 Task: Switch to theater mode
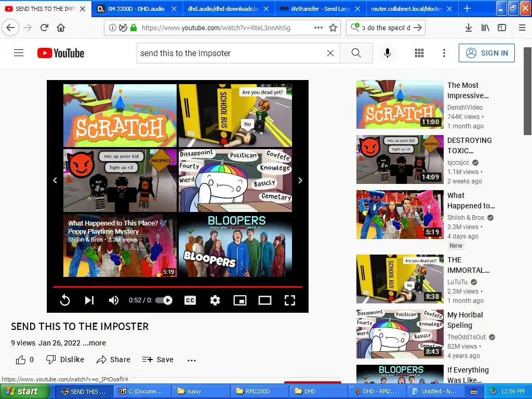(264, 300)
